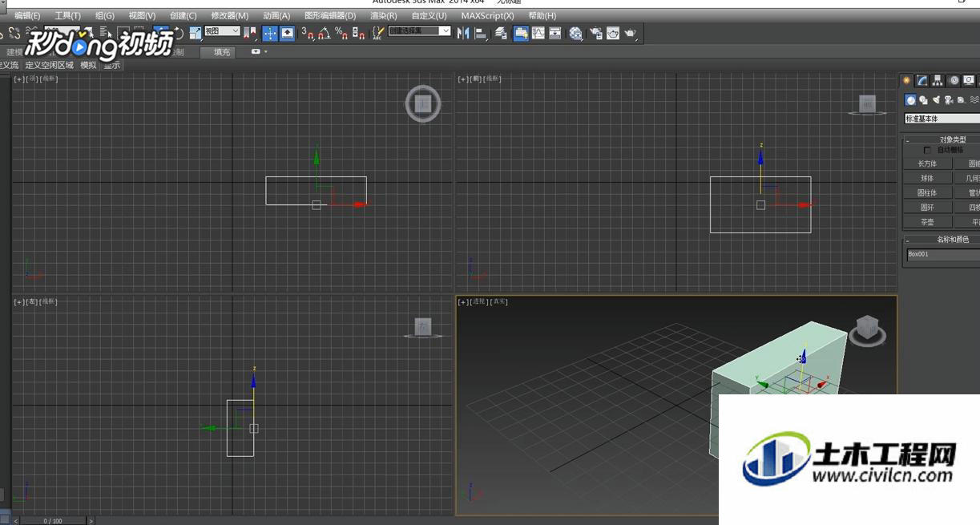Screen dimensions: 980x525
Task: Switch to the Motion command panel tab
Action: coord(954,80)
